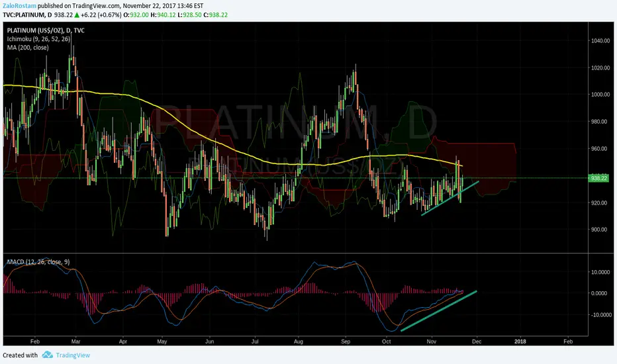Click the green trendline under November price candles
The height and width of the screenshot is (364, 617).
point(450,198)
